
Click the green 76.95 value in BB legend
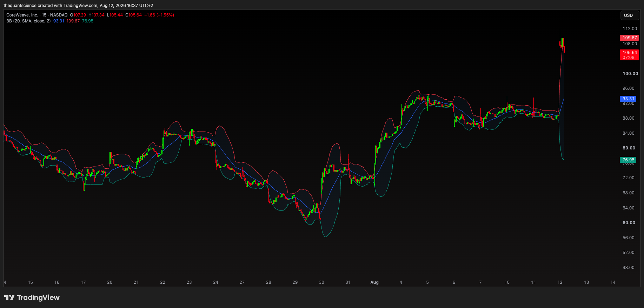coord(88,21)
